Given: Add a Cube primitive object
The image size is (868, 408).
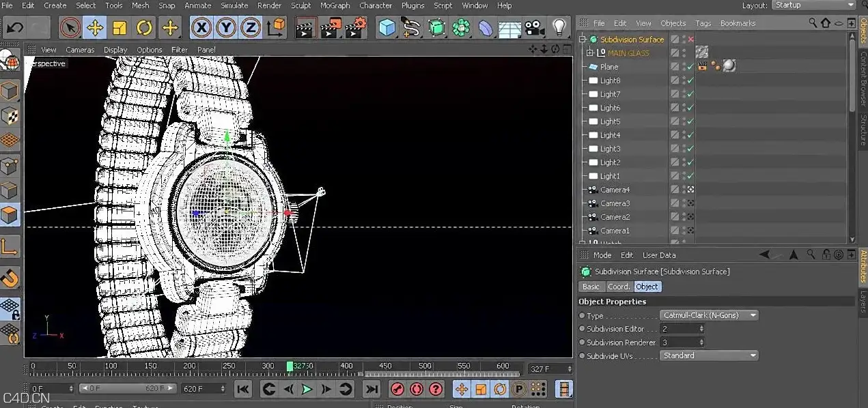Looking at the screenshot, I should [387, 28].
